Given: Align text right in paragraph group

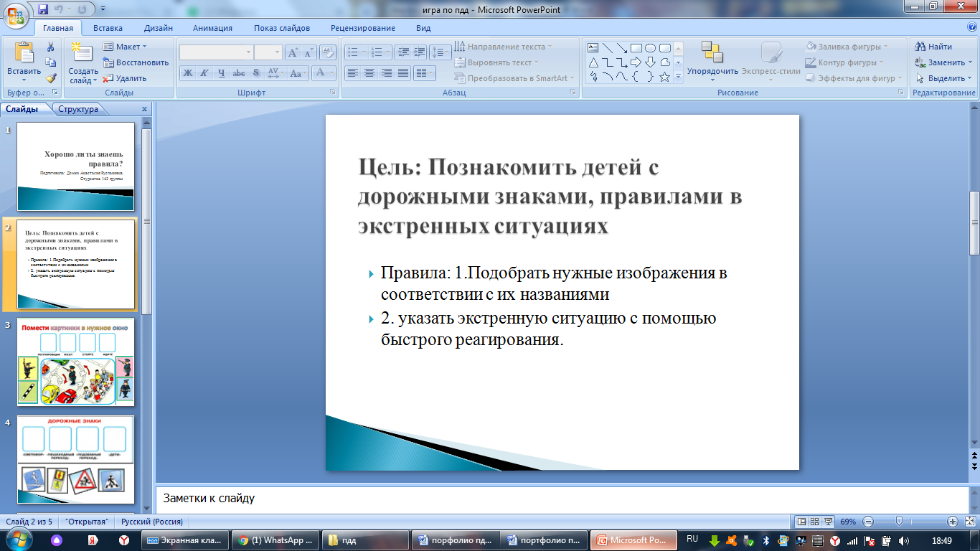Looking at the screenshot, I should coord(387,72).
